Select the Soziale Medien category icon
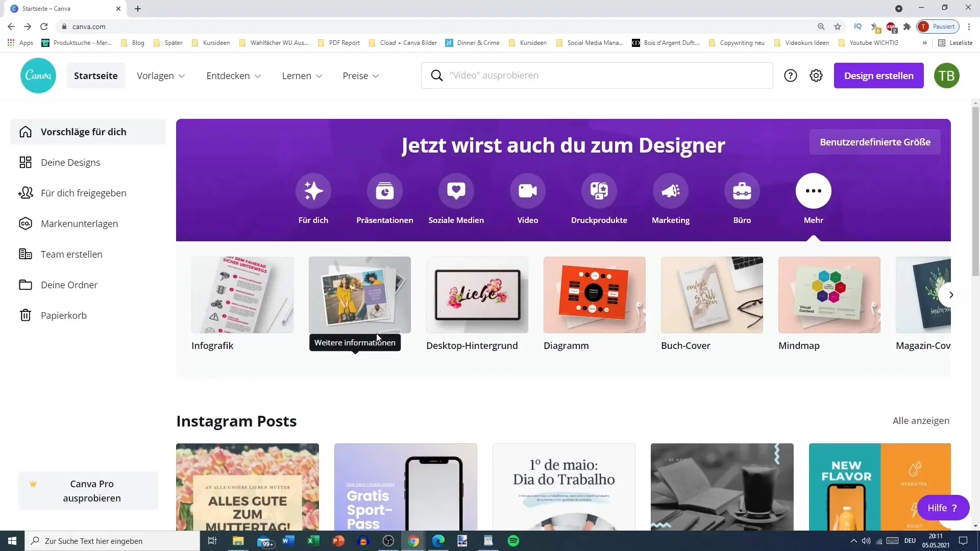Screen dimensions: 980x551 coord(456,191)
